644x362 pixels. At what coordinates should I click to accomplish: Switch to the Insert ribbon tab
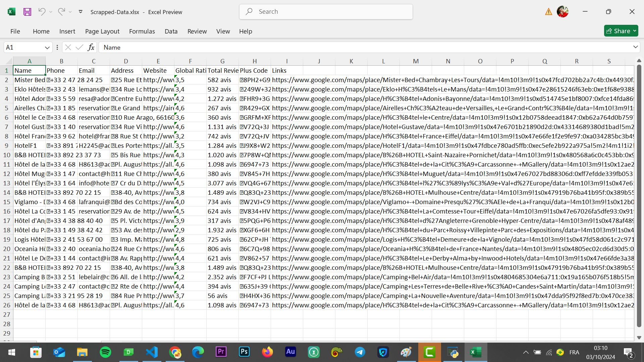coord(67,31)
